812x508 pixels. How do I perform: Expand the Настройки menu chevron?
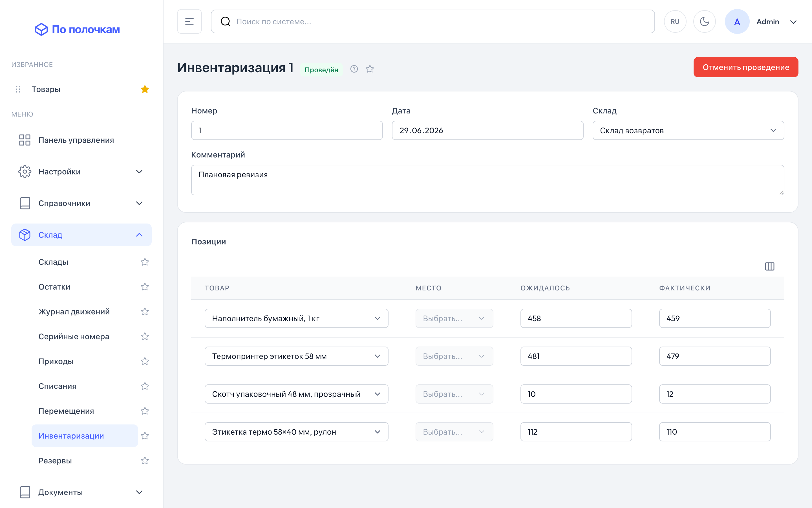pyautogui.click(x=139, y=172)
